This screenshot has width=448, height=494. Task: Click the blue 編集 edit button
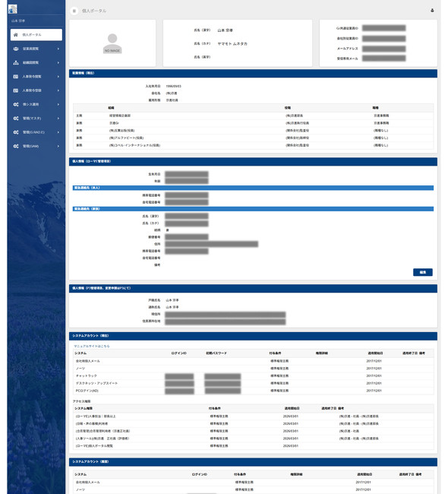[x=423, y=272]
